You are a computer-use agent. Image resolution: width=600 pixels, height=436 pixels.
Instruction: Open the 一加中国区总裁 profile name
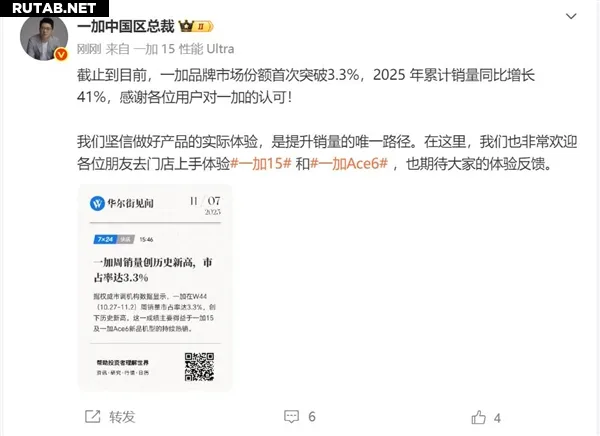pos(126,26)
